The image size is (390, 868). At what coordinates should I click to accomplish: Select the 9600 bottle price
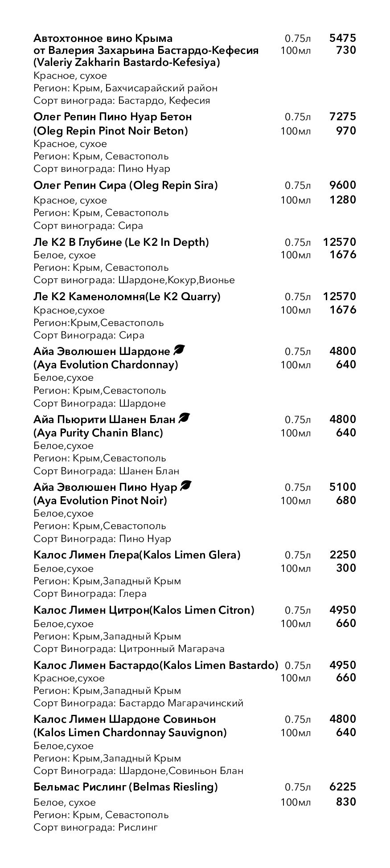342,185
